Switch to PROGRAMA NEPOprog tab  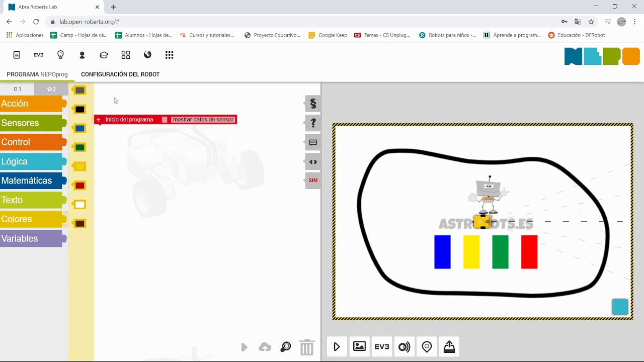point(37,74)
